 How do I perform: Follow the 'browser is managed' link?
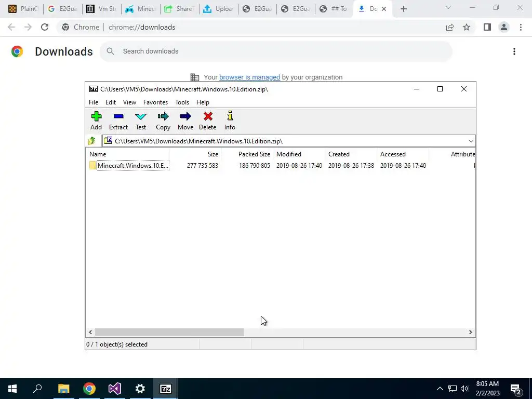pyautogui.click(x=250, y=77)
